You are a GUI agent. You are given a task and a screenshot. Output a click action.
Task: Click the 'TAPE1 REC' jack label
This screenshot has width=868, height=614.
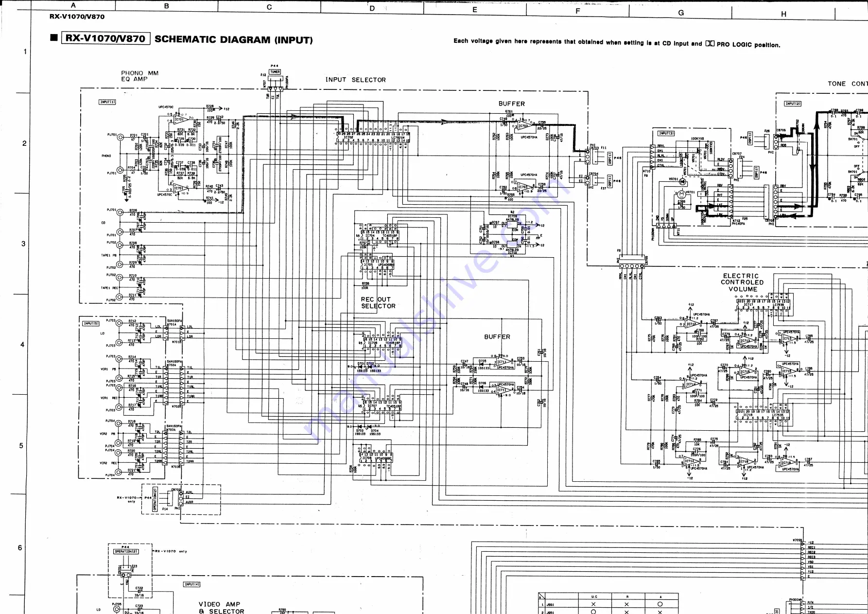pos(109,288)
